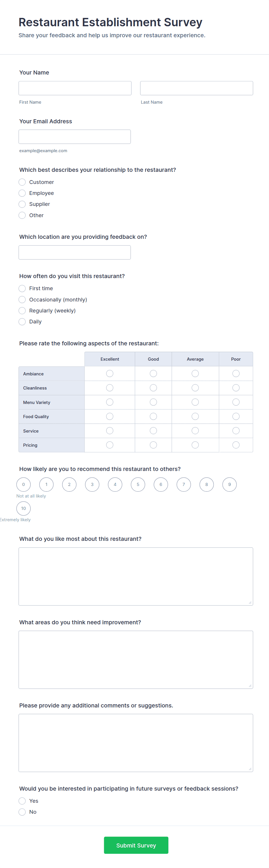The image size is (269, 868).
Task: Click the location feedback input field
Action: 75,252
